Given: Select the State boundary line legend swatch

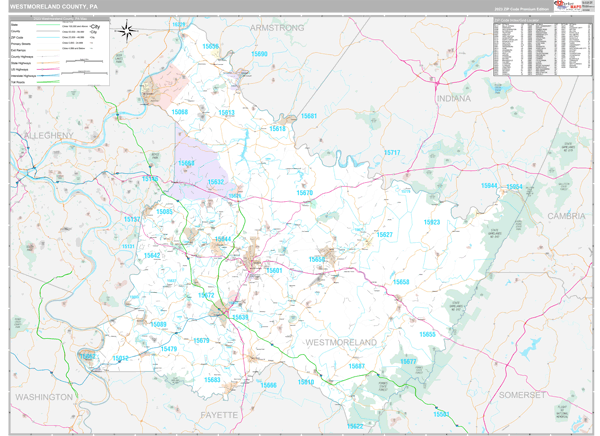Looking at the screenshot, I should pyautogui.click(x=50, y=26).
